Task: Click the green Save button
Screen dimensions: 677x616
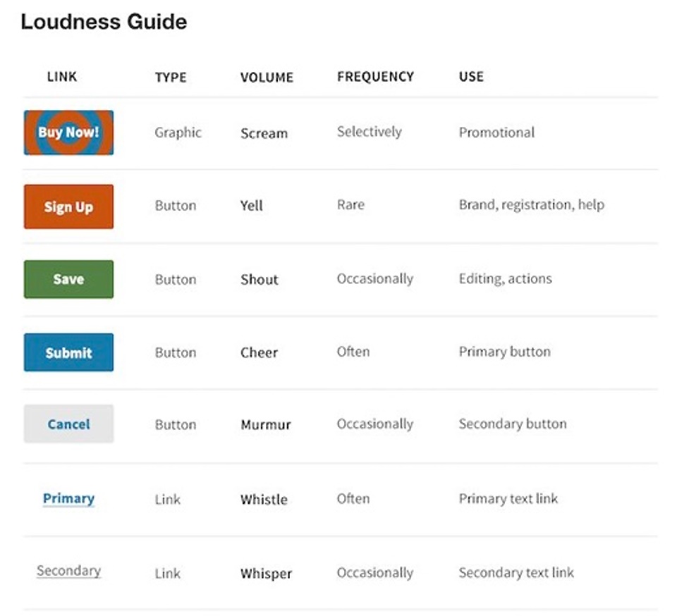Action: pos(68,279)
